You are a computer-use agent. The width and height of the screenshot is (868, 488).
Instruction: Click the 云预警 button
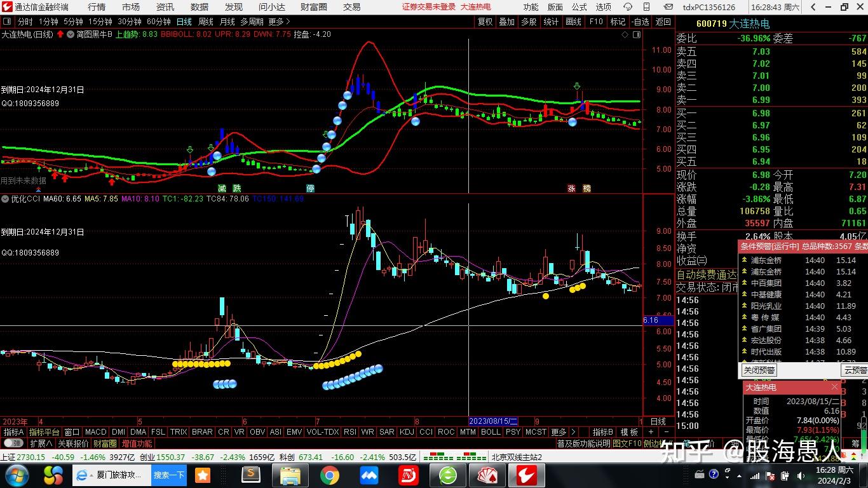pos(855,370)
